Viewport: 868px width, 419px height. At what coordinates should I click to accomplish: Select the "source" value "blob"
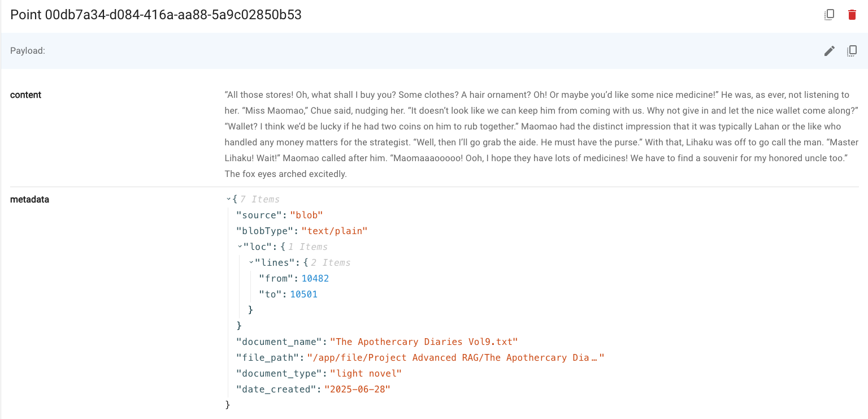(x=306, y=215)
